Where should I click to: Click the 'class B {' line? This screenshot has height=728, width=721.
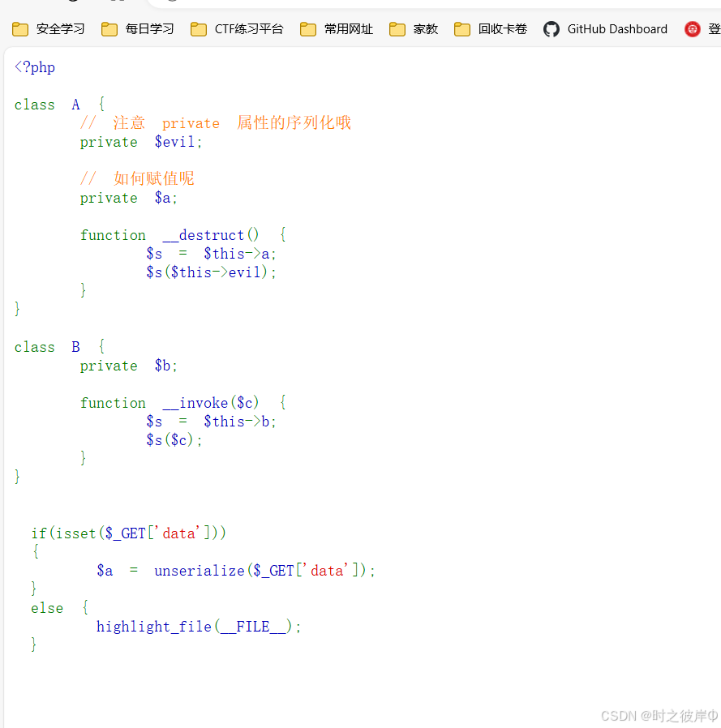point(59,347)
